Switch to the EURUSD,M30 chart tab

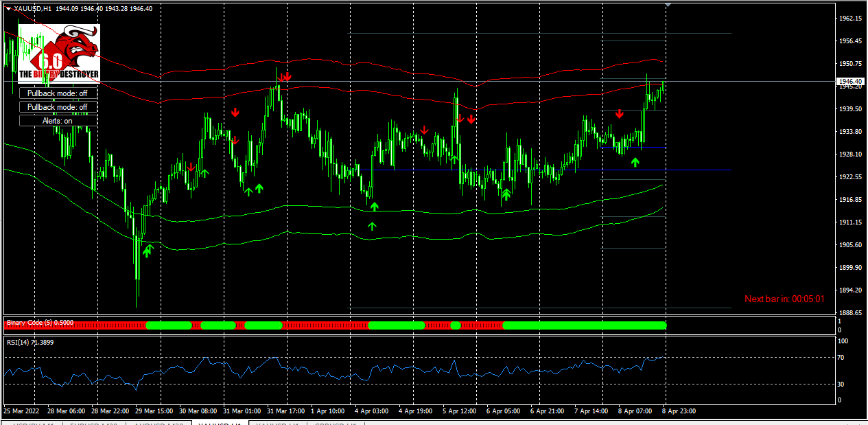pos(93,424)
